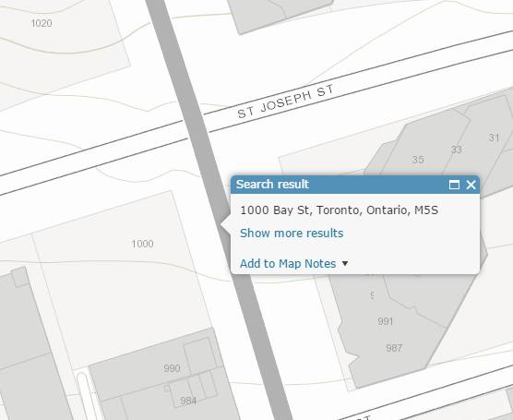
Task: Open the Show more results link
Action: pyautogui.click(x=292, y=234)
